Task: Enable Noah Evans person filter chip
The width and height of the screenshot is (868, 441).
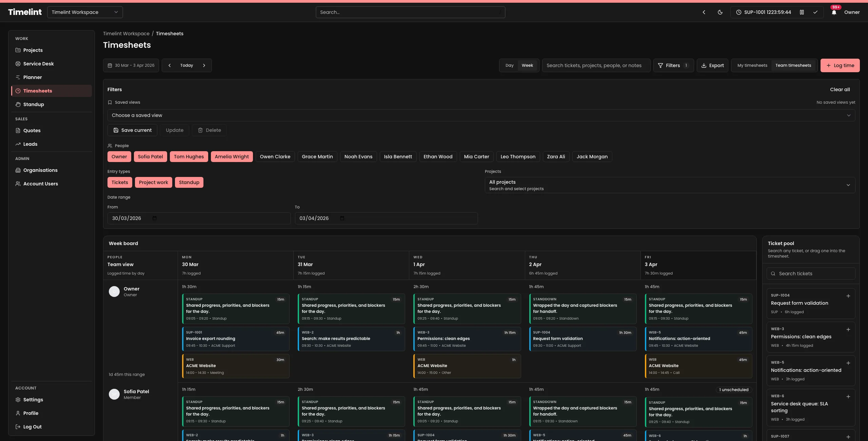Action: coord(358,157)
